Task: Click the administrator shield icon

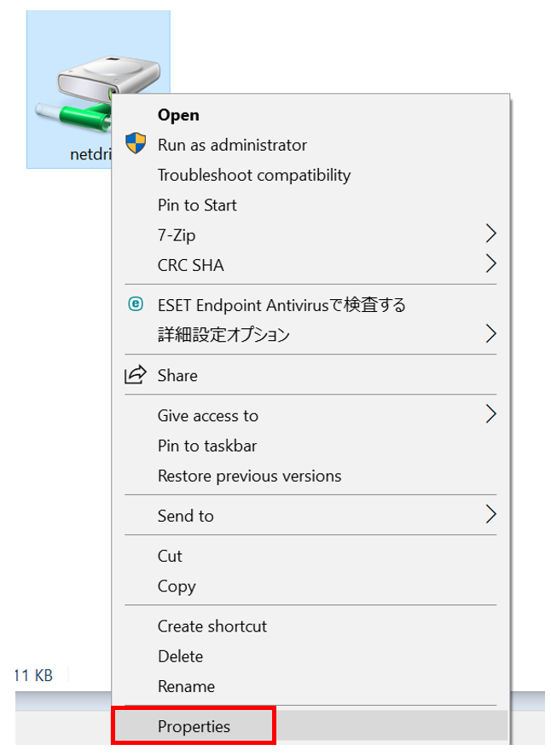Action: click(x=135, y=144)
